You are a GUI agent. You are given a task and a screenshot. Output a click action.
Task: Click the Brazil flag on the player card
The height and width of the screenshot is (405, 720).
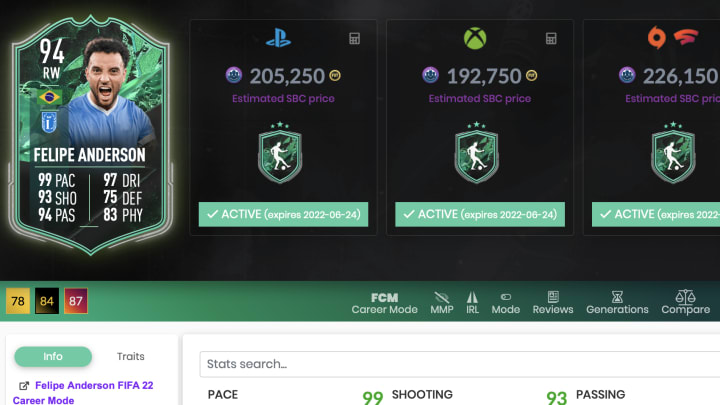coord(50,97)
